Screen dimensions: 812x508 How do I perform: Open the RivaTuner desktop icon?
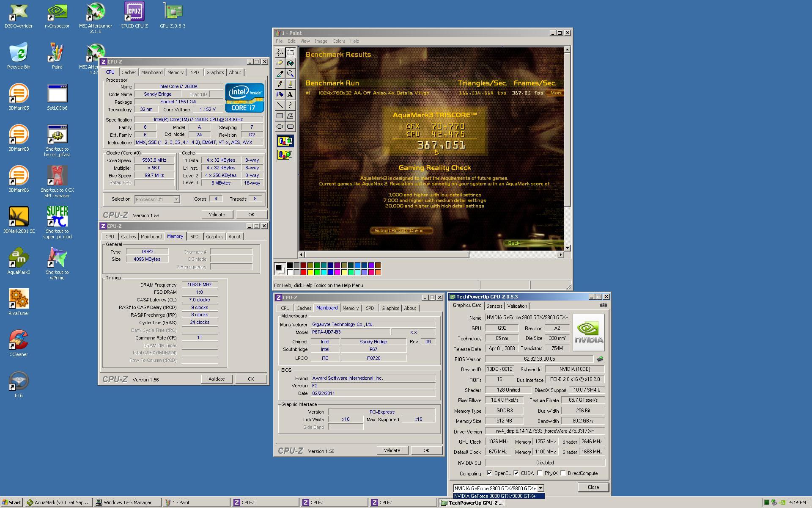[19, 302]
